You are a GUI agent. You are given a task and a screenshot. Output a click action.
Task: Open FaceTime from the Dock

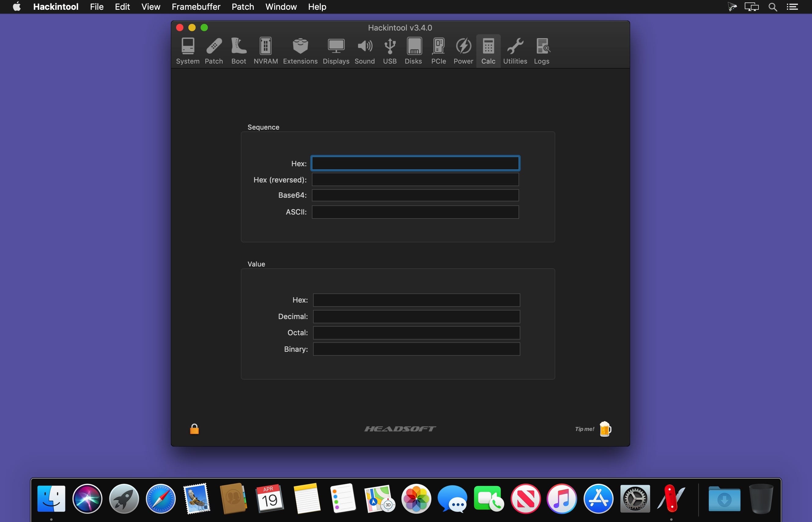[489, 498]
